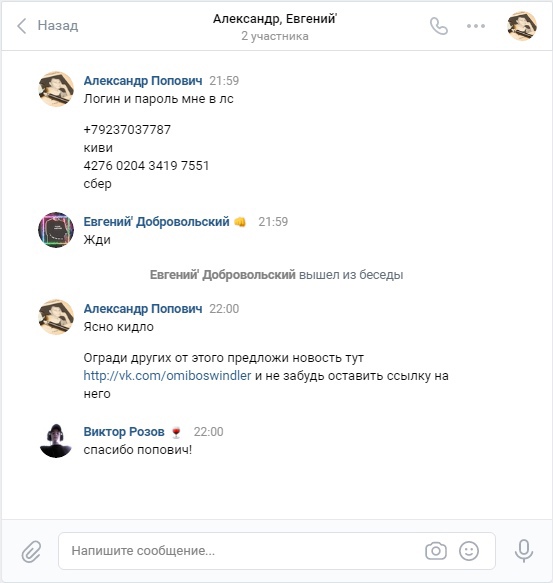
Task: Open Виктор Розов profile name
Action: pyautogui.click(x=124, y=432)
